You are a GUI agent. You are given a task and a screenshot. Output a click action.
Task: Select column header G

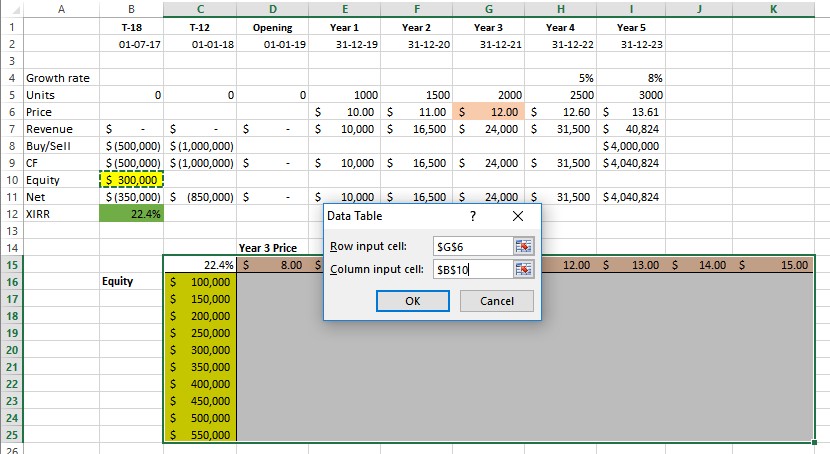(489, 9)
